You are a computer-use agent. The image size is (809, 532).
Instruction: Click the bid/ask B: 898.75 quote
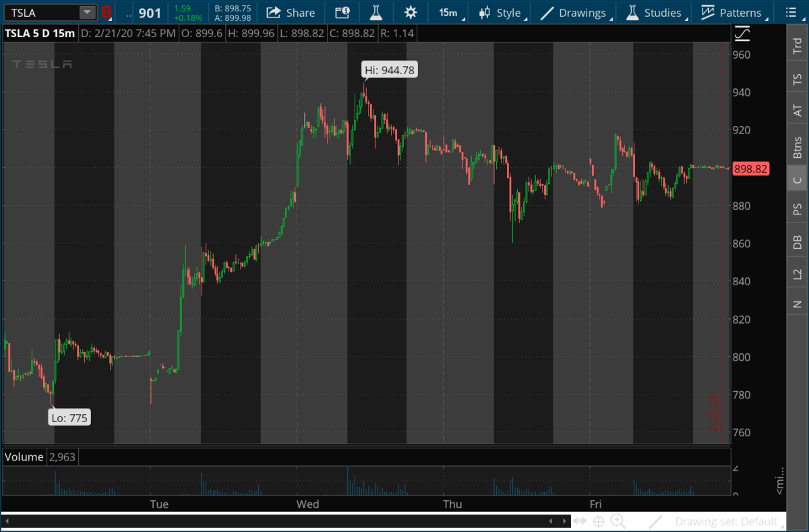tap(233, 8)
